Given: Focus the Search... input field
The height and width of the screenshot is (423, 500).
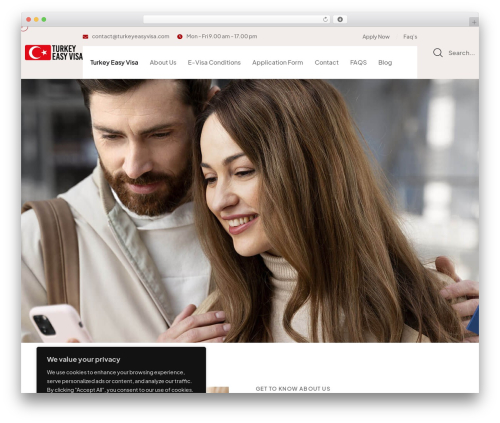Looking at the screenshot, I should point(461,53).
